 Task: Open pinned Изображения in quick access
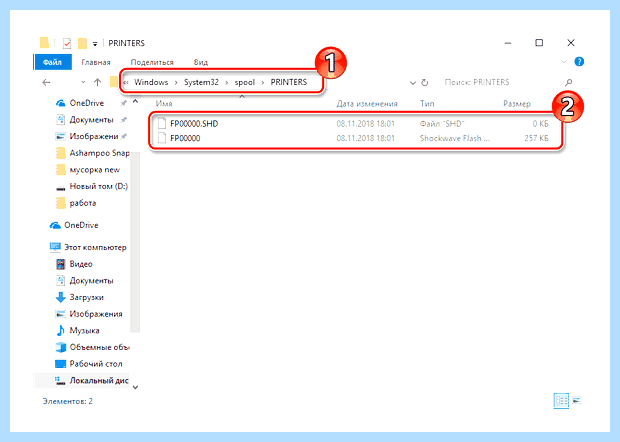pyautogui.click(x=94, y=136)
